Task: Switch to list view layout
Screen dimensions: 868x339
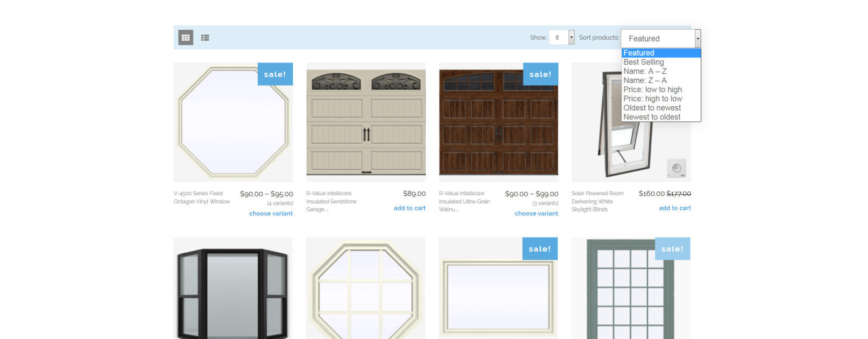Action: coord(205,37)
